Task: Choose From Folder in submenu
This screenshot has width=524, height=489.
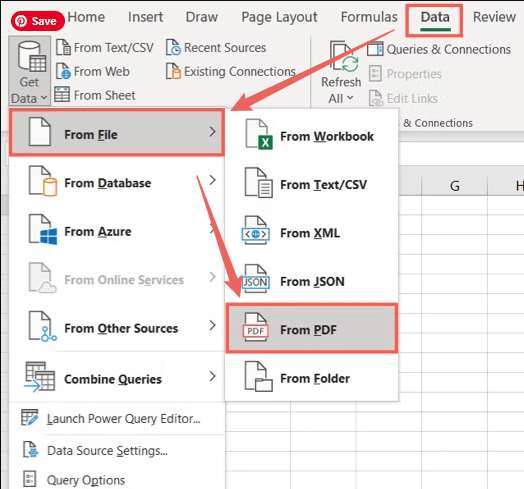Action: (312, 378)
